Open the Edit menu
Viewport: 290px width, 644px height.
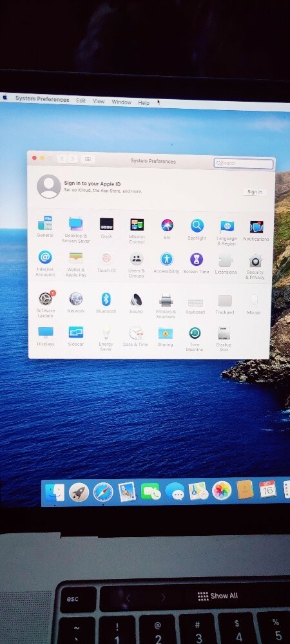tap(81, 100)
